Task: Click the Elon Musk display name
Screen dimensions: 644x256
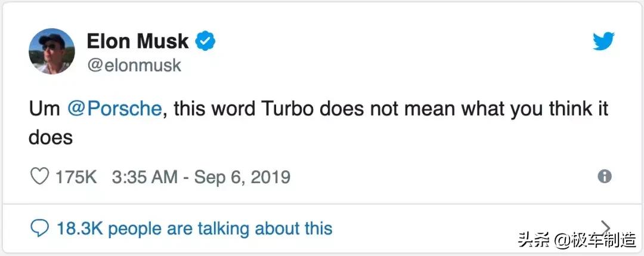Action: click(x=138, y=41)
